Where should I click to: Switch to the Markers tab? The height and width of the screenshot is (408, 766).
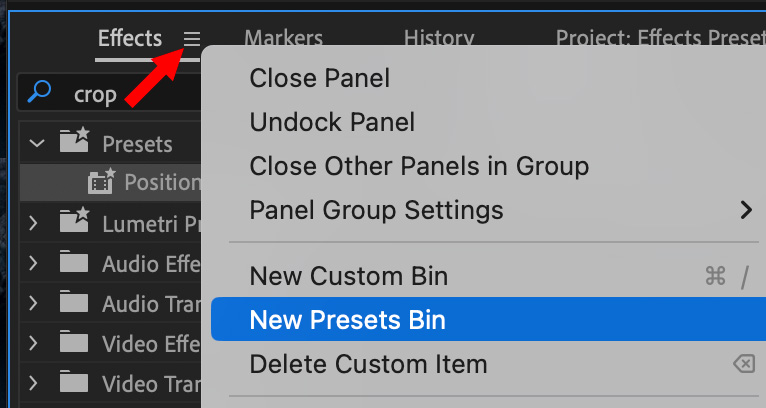tap(283, 39)
